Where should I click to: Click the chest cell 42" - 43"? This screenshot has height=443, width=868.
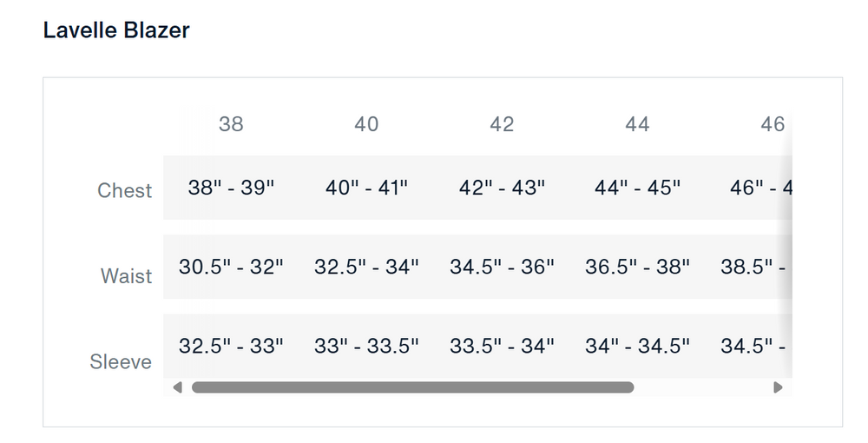pyautogui.click(x=502, y=188)
